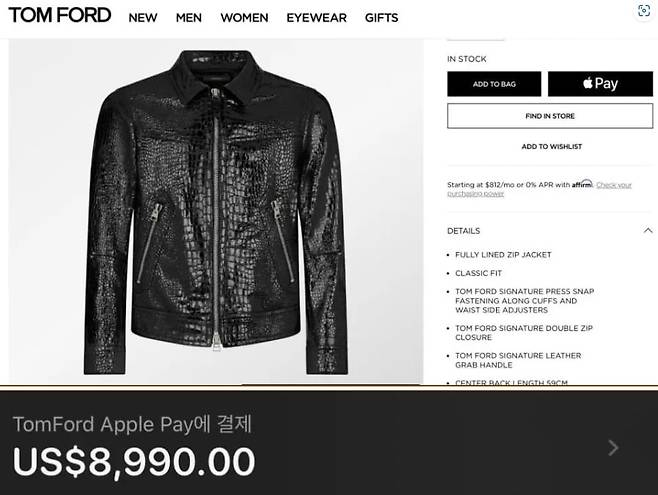Click Find in Store button
The height and width of the screenshot is (495, 658).
tap(550, 116)
